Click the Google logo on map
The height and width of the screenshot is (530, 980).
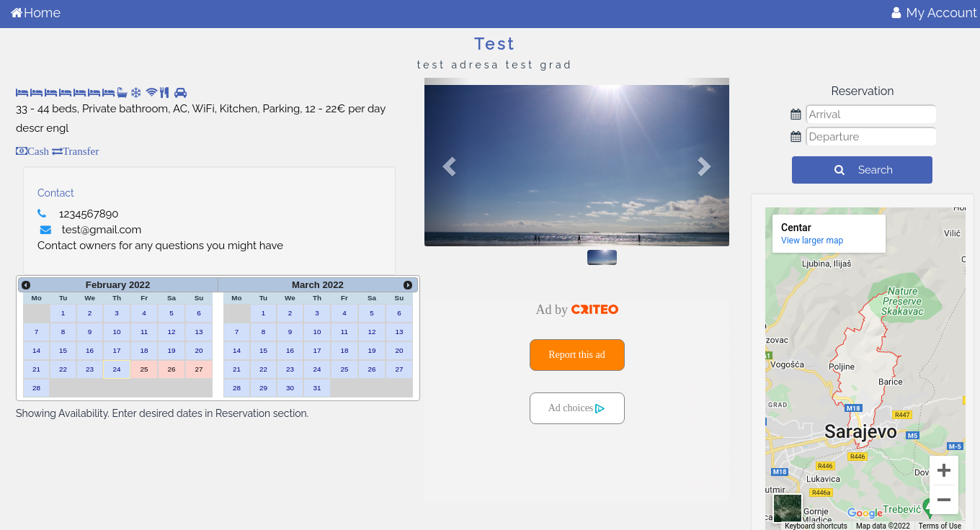click(865, 513)
